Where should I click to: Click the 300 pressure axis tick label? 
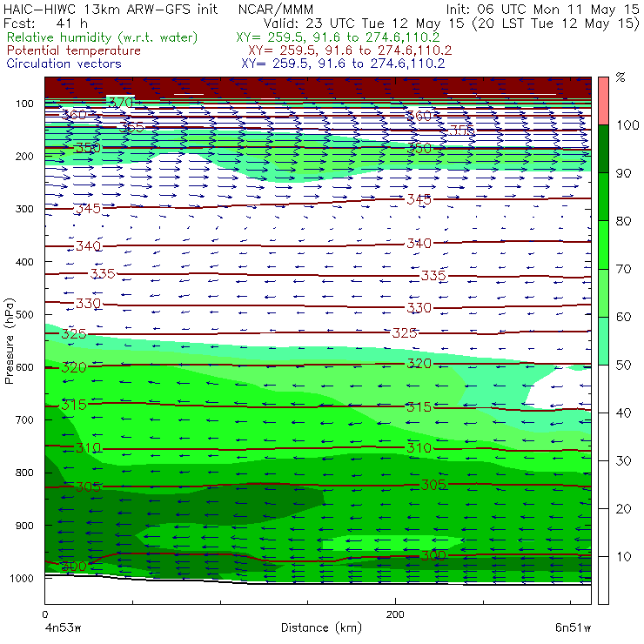point(24,209)
